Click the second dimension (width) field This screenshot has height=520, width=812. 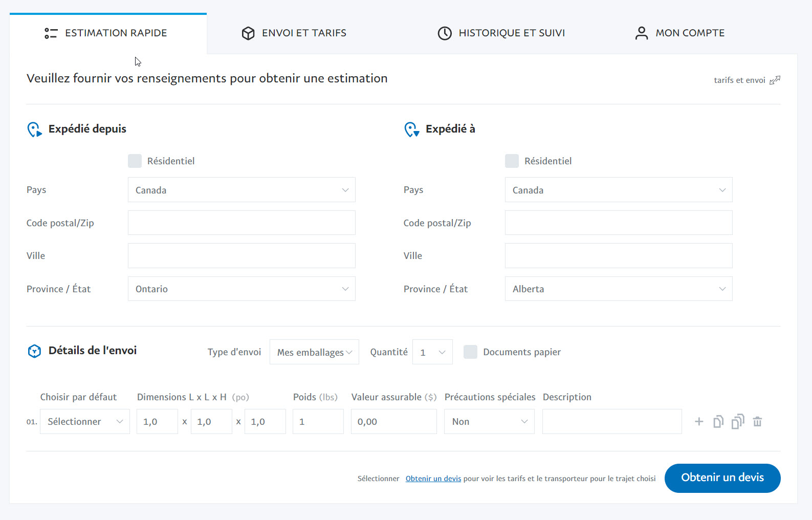pyautogui.click(x=211, y=422)
